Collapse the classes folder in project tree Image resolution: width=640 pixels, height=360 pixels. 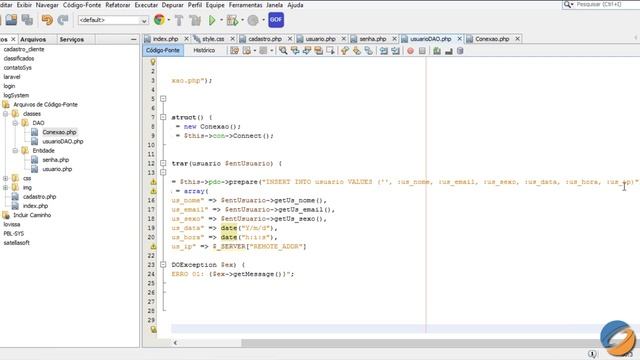point(6,114)
